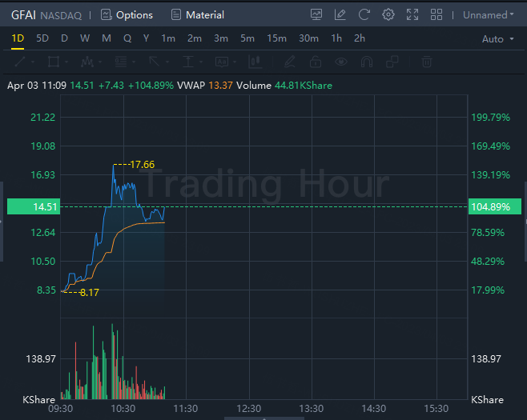Select the Fibonacci levels tool
The height and width of the screenshot is (420, 527).
pos(121,62)
